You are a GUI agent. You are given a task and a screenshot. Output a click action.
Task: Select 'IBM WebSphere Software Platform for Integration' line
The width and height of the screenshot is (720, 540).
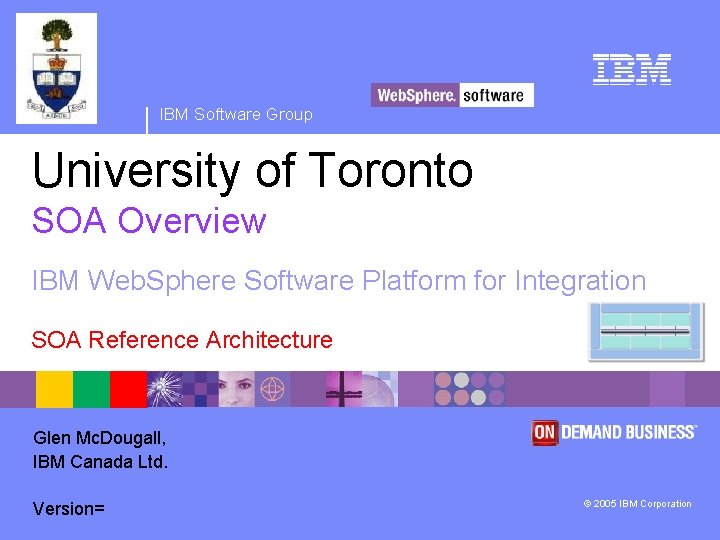tap(339, 280)
